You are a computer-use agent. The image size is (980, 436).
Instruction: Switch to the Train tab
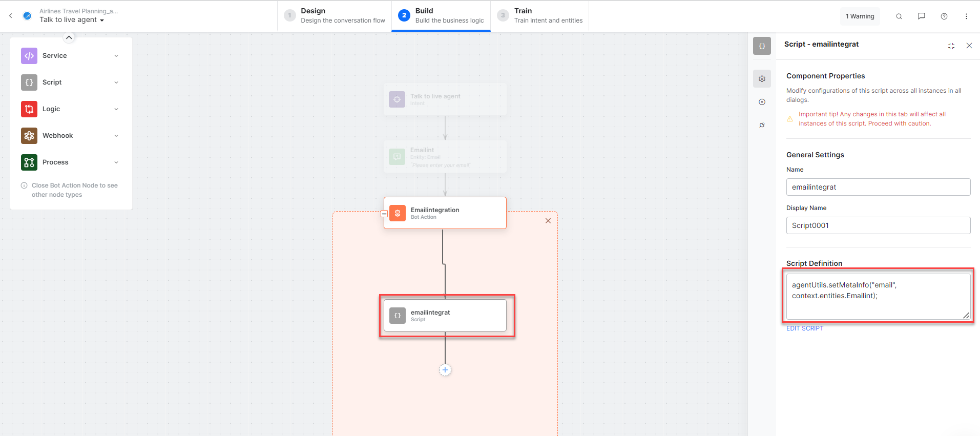[540, 16]
